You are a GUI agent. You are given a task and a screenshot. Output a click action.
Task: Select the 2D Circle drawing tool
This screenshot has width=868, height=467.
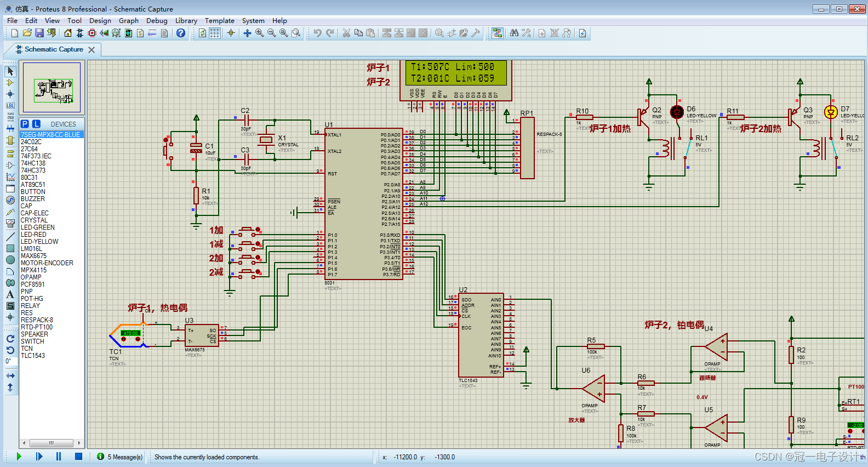[10, 260]
